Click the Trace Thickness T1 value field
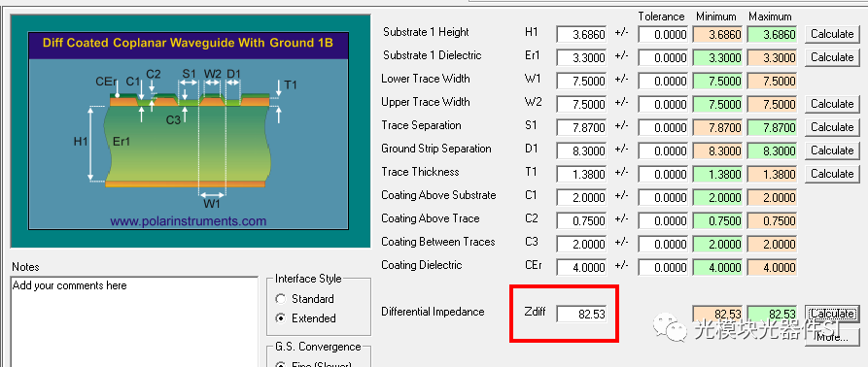This screenshot has height=367, width=868. point(582,174)
